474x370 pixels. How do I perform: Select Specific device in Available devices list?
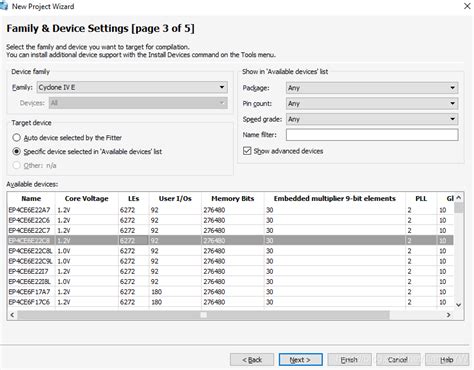tap(16, 151)
